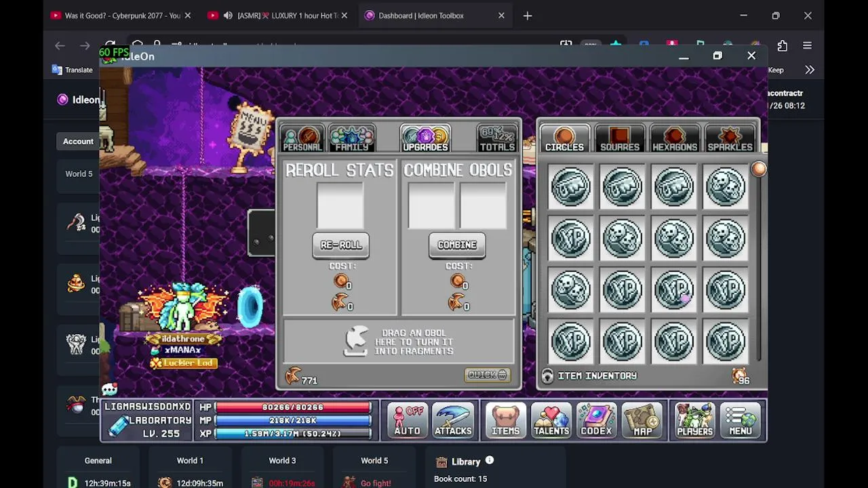Click the 60 FPS counter overlay
This screenshot has width=868, height=488.
[115, 52]
